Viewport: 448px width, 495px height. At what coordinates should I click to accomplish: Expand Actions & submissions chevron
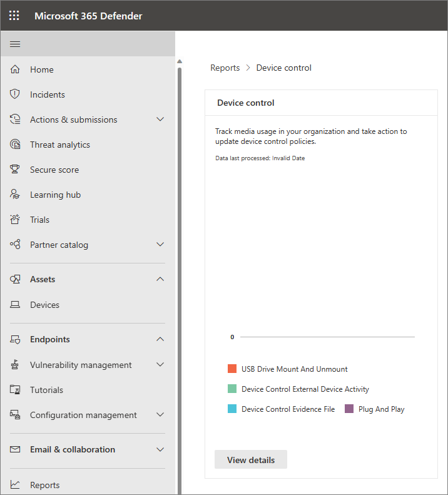point(160,120)
